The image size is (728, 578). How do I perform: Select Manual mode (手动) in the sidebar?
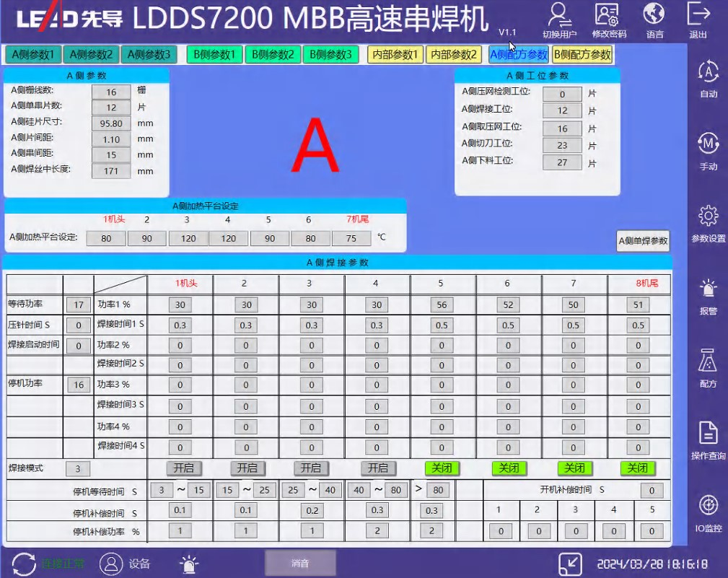point(708,145)
